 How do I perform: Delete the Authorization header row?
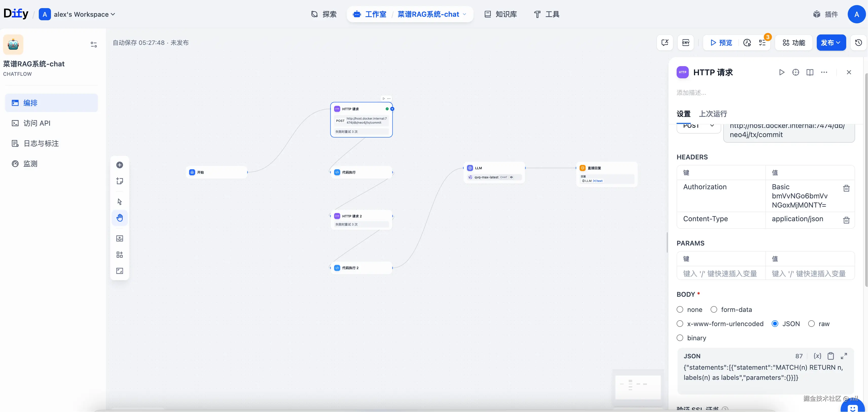pos(846,188)
